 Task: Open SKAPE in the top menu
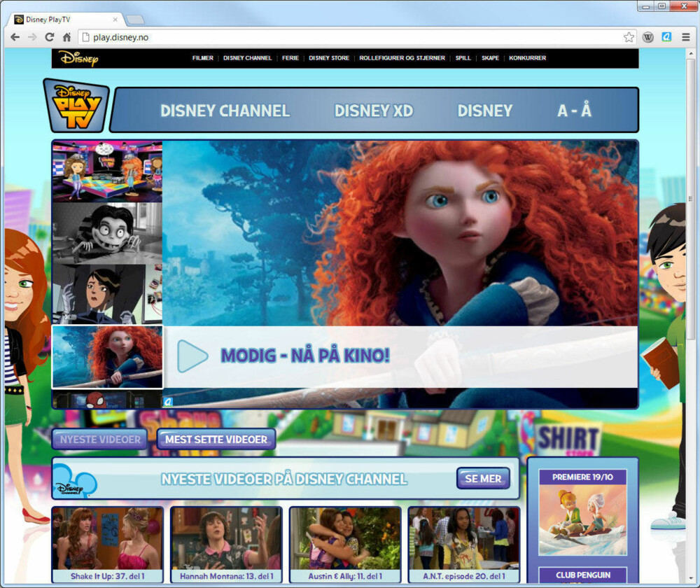[x=490, y=58]
